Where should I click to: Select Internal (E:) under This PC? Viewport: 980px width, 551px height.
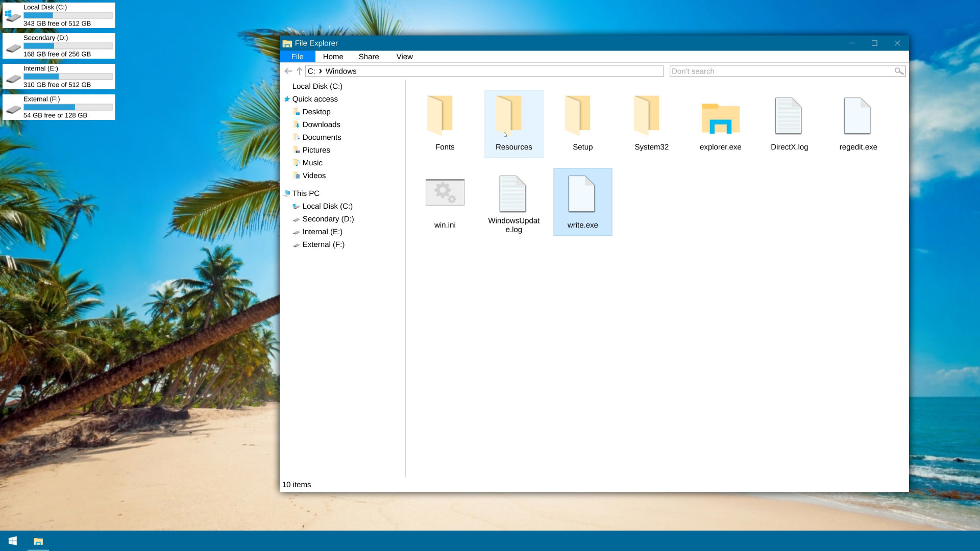coord(322,232)
